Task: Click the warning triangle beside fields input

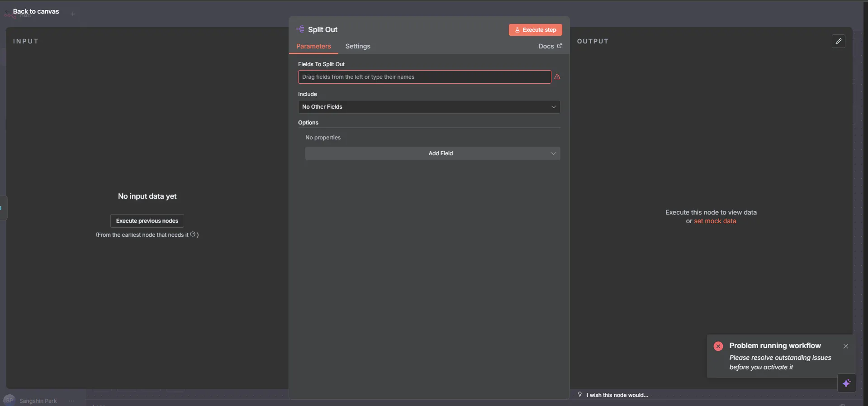Action: (x=557, y=77)
